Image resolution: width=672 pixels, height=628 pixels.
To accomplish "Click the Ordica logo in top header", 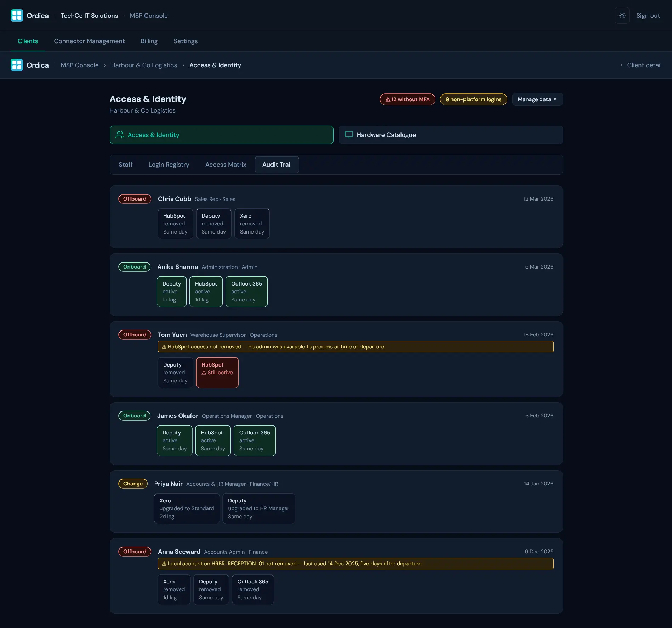I will [17, 16].
